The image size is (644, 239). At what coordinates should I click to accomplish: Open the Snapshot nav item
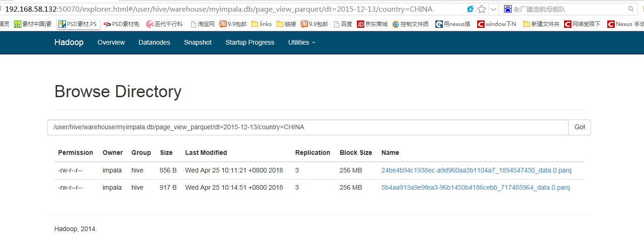[198, 42]
